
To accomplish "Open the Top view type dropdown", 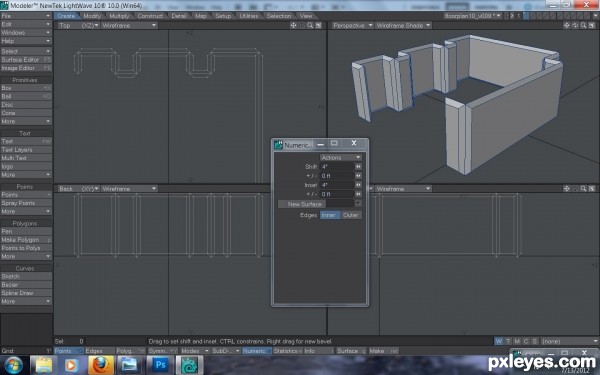I will tap(79, 25).
